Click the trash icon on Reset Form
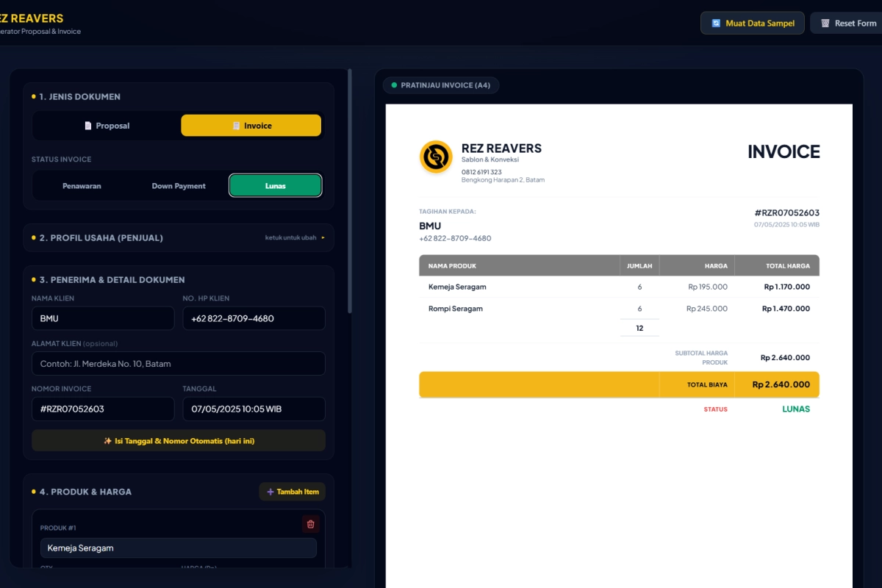Screen dimensions: 882x588 [825, 24]
